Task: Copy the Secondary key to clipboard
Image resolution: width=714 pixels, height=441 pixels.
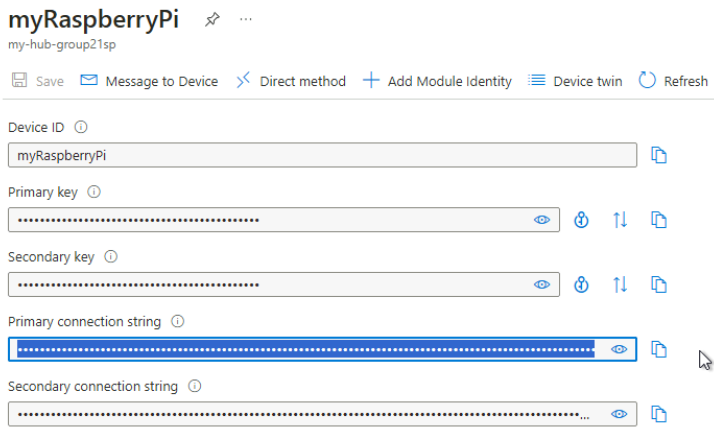Action: [658, 284]
